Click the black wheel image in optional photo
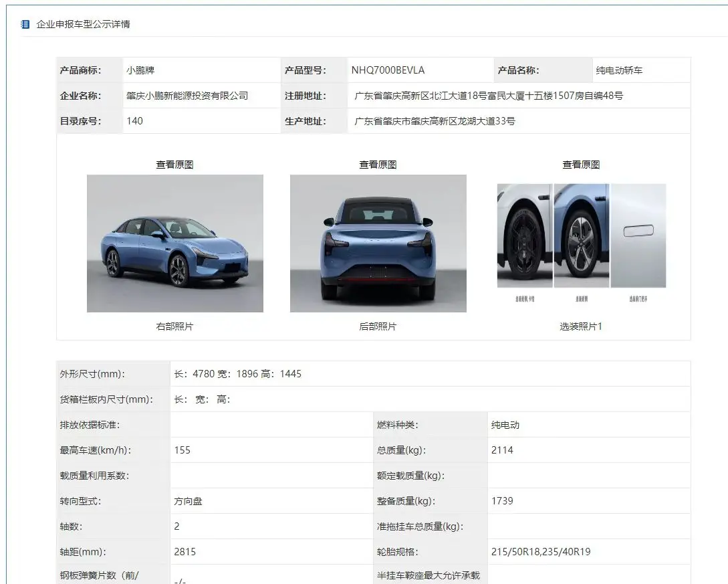 click(524, 235)
